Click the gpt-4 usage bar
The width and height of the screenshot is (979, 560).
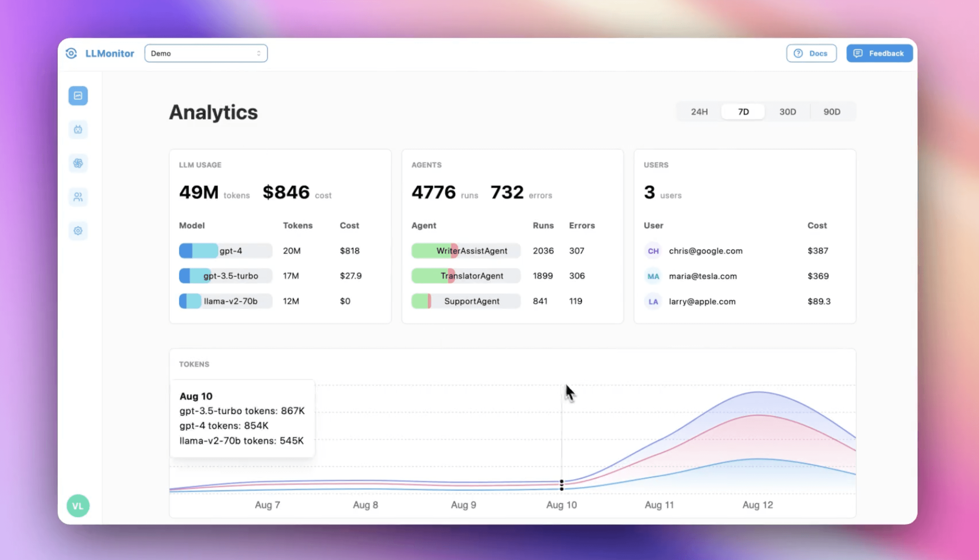(226, 251)
